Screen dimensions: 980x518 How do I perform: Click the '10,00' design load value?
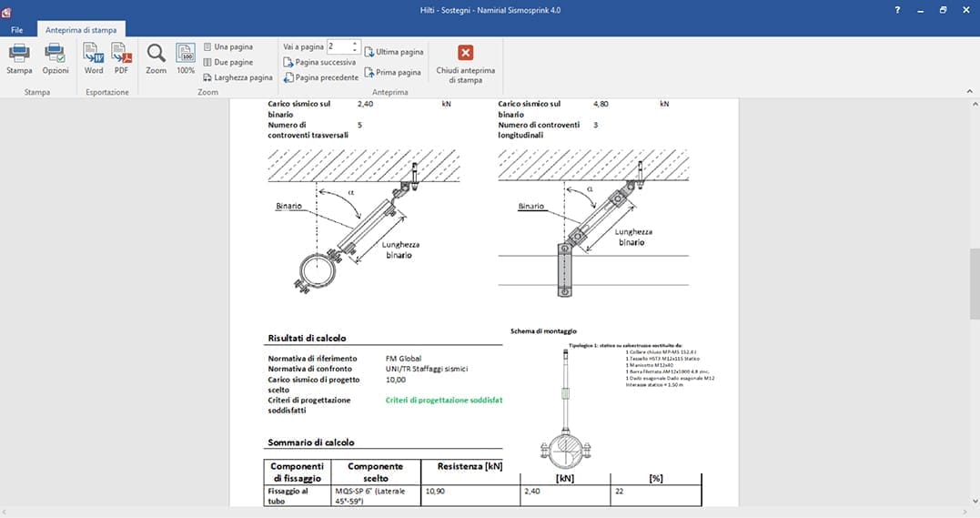coord(396,380)
